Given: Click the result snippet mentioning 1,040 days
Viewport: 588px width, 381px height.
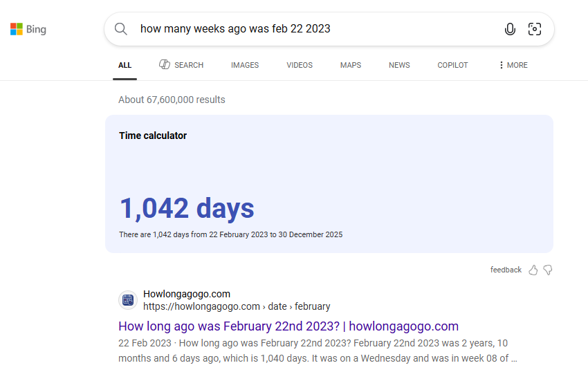Looking at the screenshot, I should [x=318, y=351].
